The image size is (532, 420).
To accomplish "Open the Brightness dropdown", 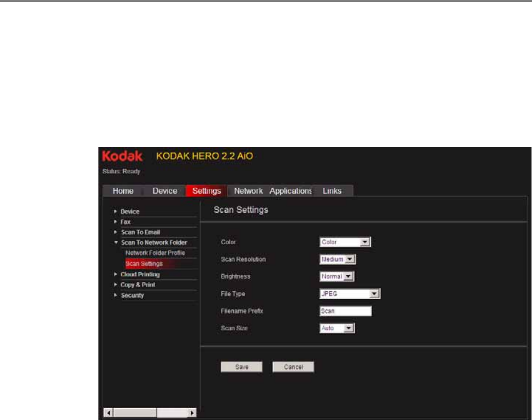I will point(337,276).
